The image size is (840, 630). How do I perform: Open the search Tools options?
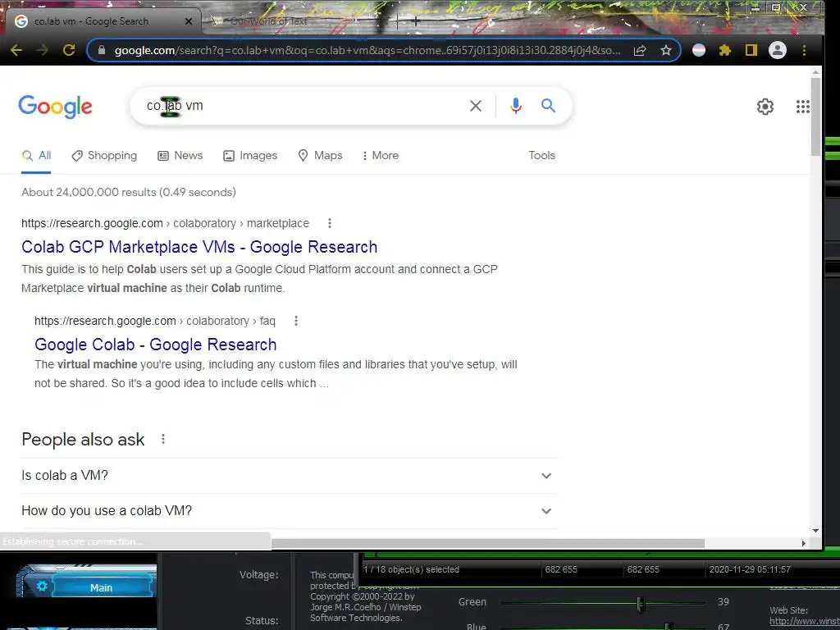[541, 155]
